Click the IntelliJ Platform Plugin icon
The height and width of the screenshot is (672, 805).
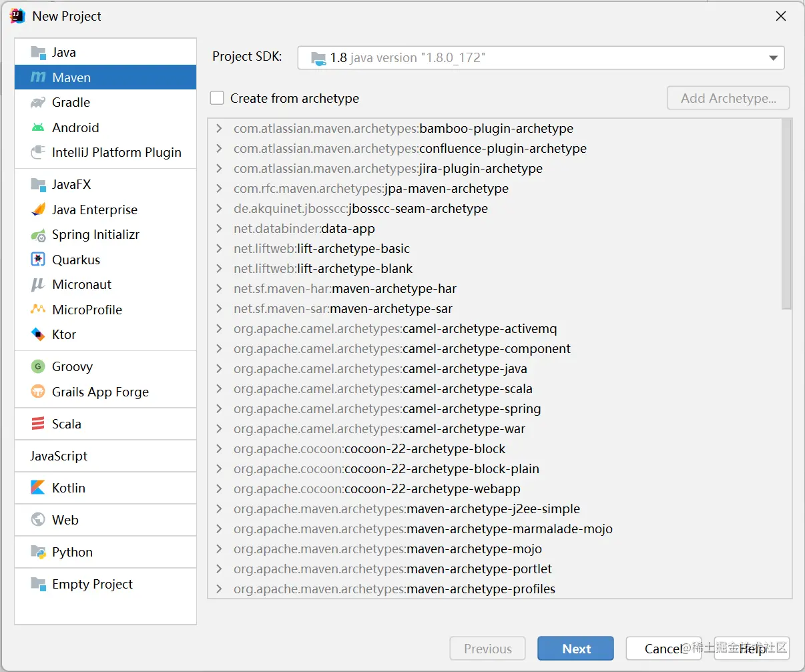click(x=38, y=152)
